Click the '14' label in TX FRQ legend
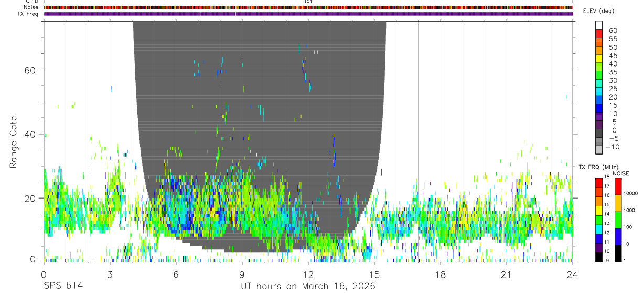 [606, 214]
